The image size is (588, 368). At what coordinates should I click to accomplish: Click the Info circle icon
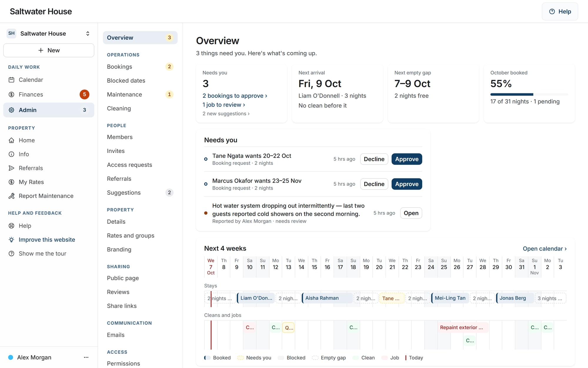point(11,154)
